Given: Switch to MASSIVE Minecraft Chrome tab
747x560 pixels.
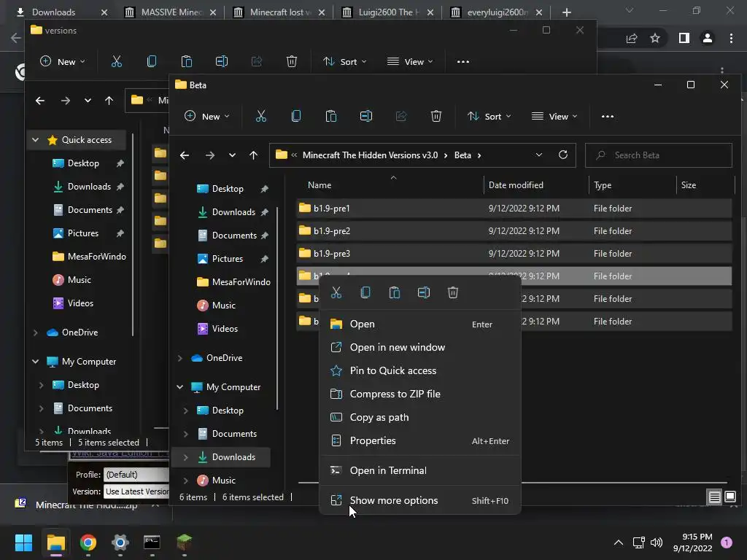Looking at the screenshot, I should click(170, 12).
